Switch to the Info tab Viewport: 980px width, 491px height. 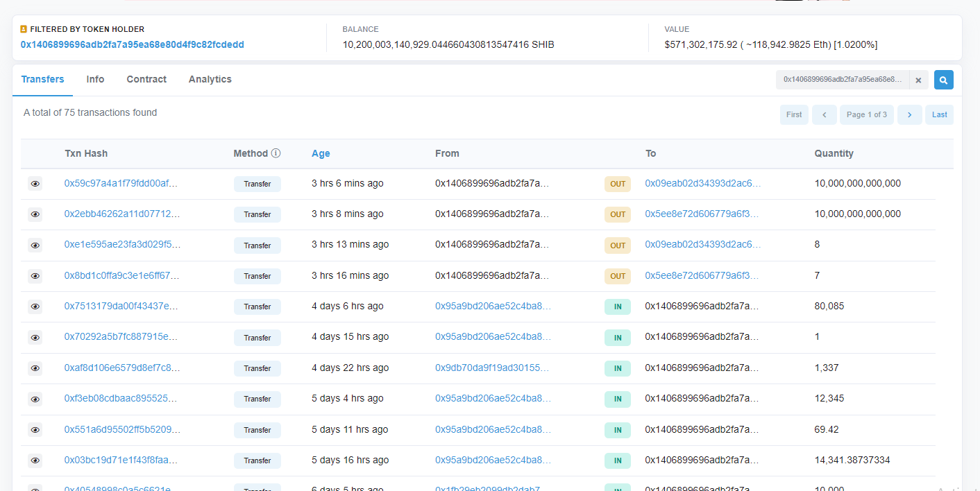click(x=95, y=80)
